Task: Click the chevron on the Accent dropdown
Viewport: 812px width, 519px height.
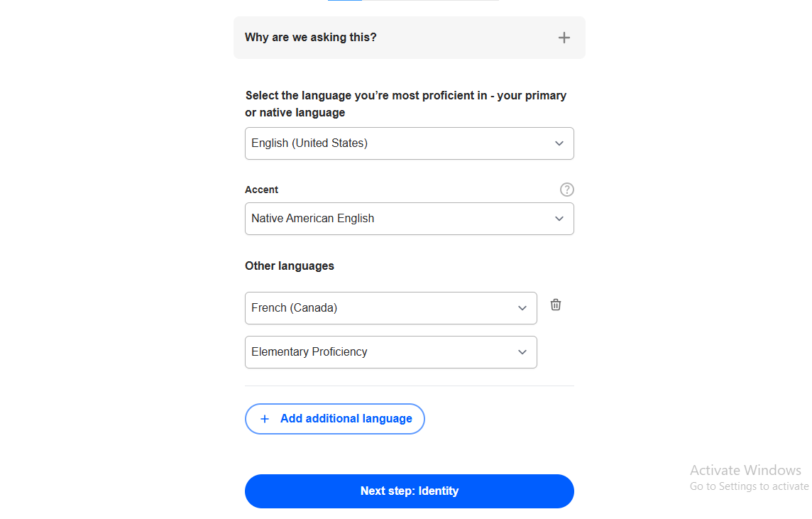Action: [559, 218]
